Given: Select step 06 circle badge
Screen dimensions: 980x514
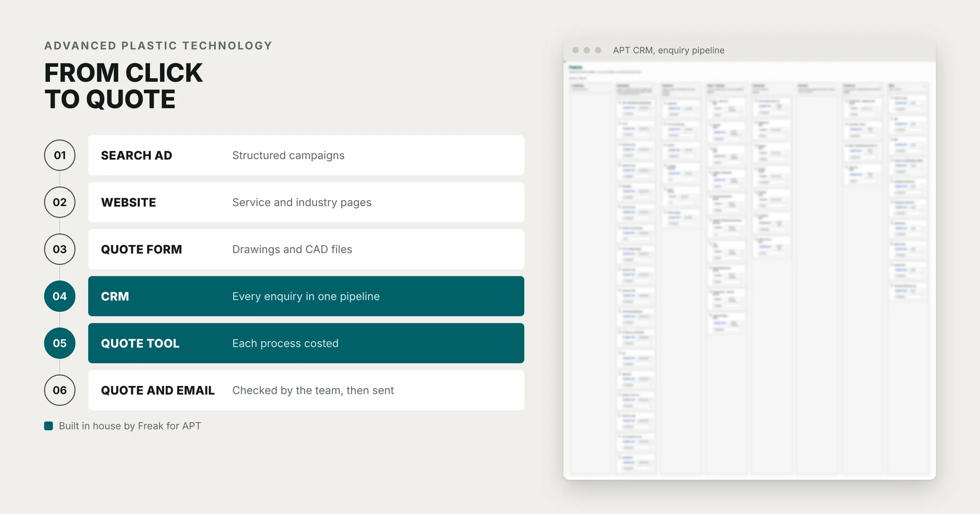Looking at the screenshot, I should [60, 390].
